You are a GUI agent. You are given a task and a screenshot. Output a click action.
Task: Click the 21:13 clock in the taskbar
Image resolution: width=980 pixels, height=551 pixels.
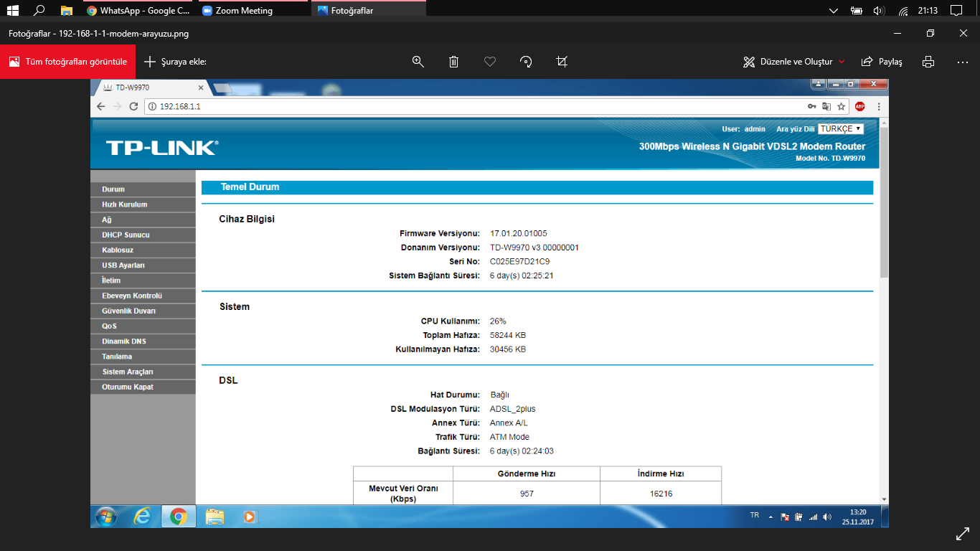(x=928, y=11)
